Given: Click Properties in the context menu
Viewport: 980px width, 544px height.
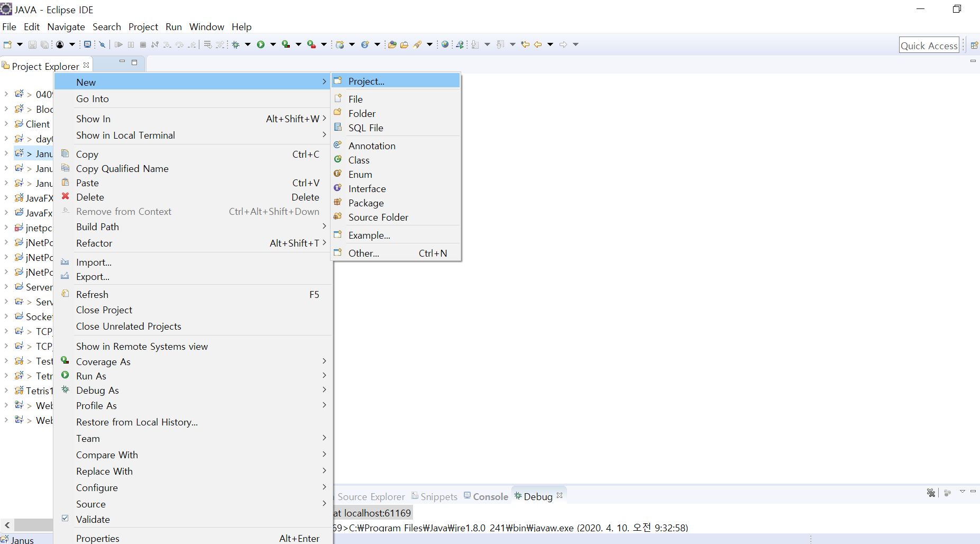Looking at the screenshot, I should (194, 538).
